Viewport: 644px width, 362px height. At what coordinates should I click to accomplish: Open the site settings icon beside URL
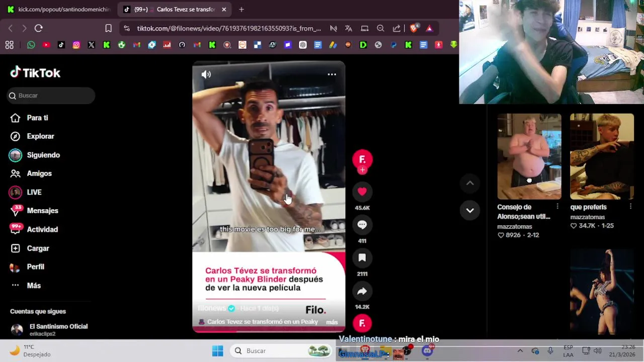click(126, 28)
